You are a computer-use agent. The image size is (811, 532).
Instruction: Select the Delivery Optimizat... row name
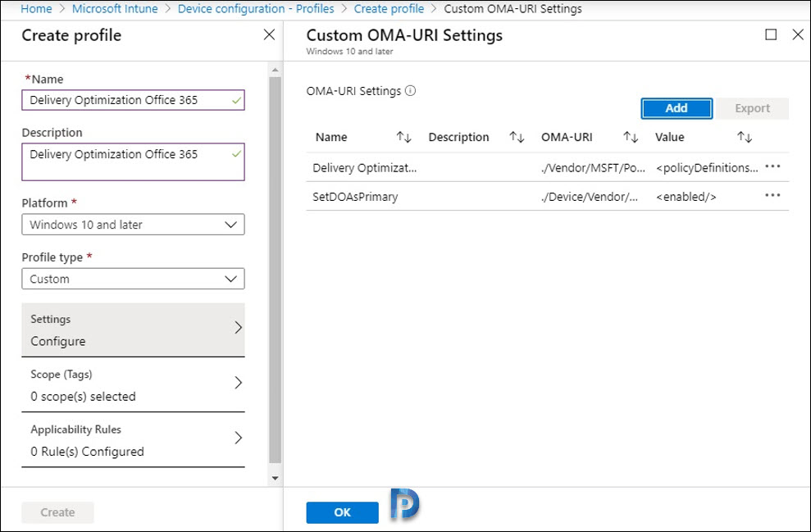365,168
